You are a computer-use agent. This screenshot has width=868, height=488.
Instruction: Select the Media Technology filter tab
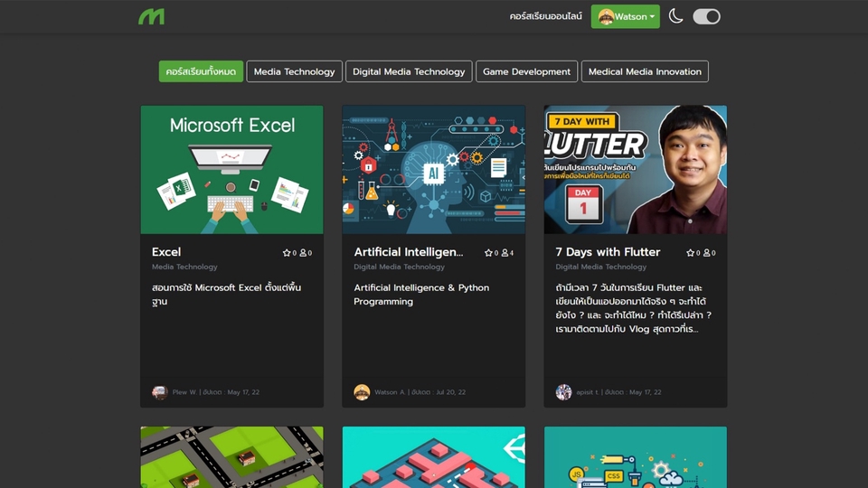(x=294, y=71)
